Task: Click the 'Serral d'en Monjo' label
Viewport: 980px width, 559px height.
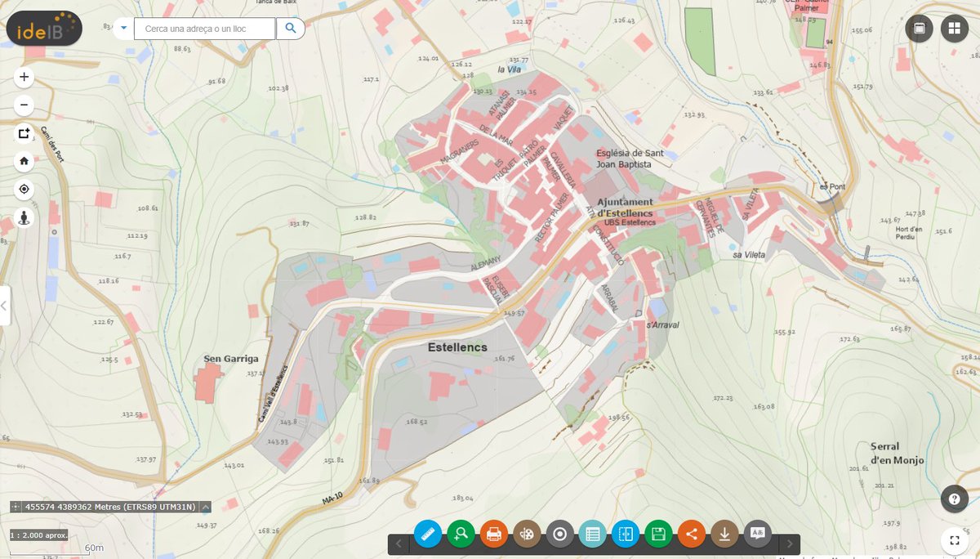Action: tap(897, 454)
